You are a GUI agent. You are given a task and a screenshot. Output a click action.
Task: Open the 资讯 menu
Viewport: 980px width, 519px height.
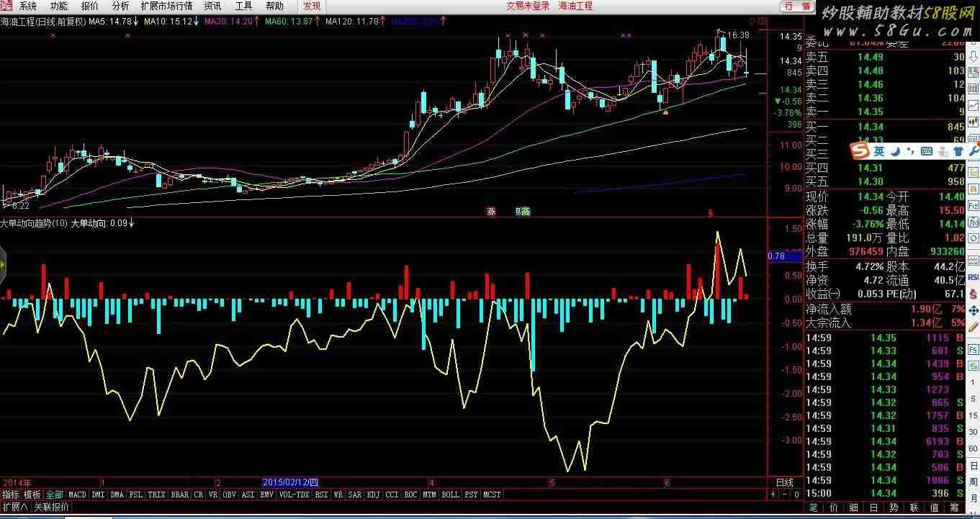tap(213, 6)
